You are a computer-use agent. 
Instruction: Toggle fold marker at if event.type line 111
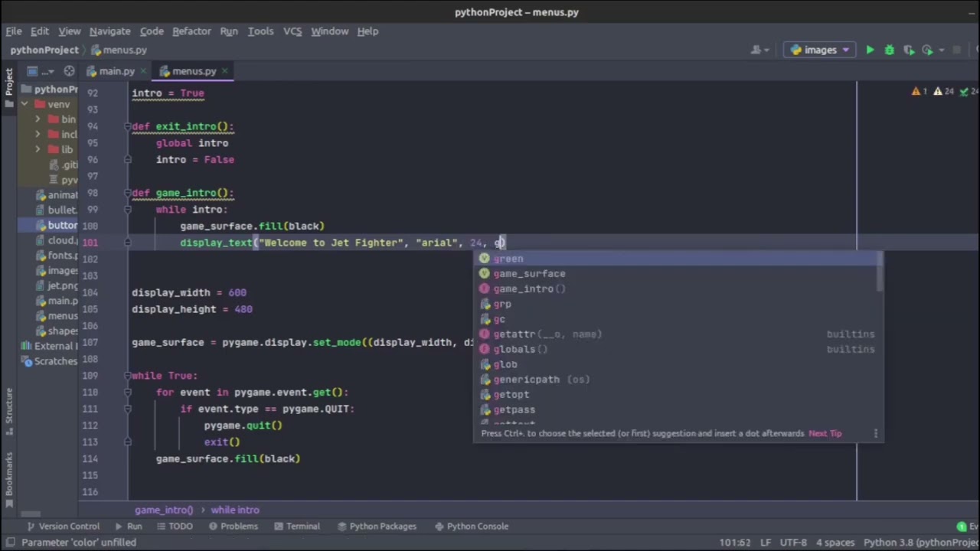point(128,409)
